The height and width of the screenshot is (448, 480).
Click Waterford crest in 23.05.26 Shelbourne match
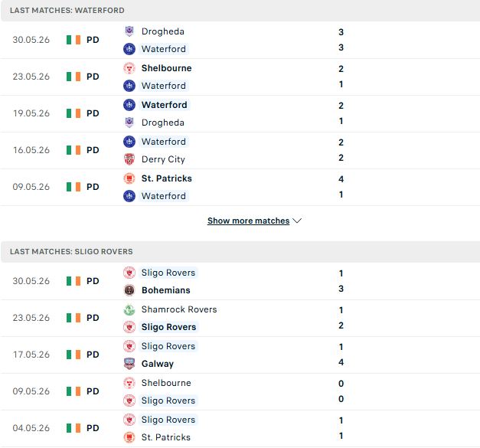[129, 86]
